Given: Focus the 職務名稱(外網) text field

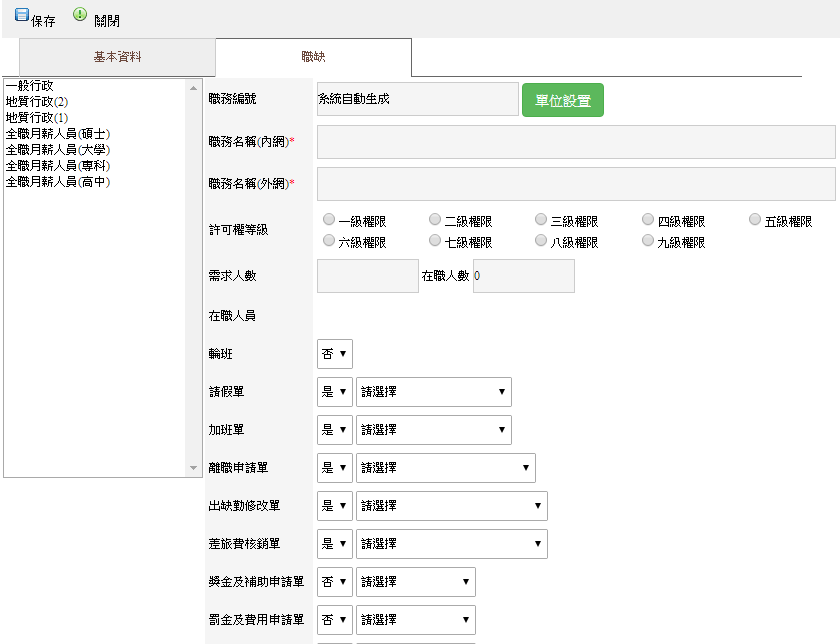Looking at the screenshot, I should click(576, 184).
